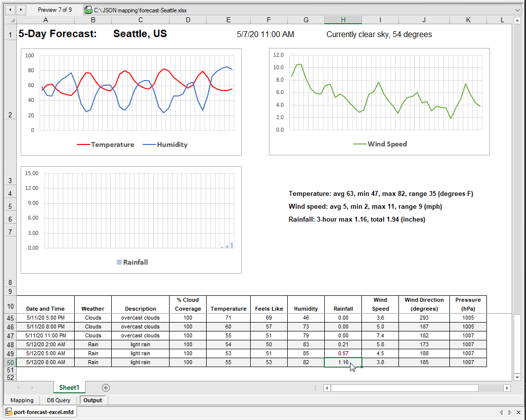This screenshot has width=526, height=420.
Task: Select the right arrow preview navigation icon
Action: pos(20,9)
